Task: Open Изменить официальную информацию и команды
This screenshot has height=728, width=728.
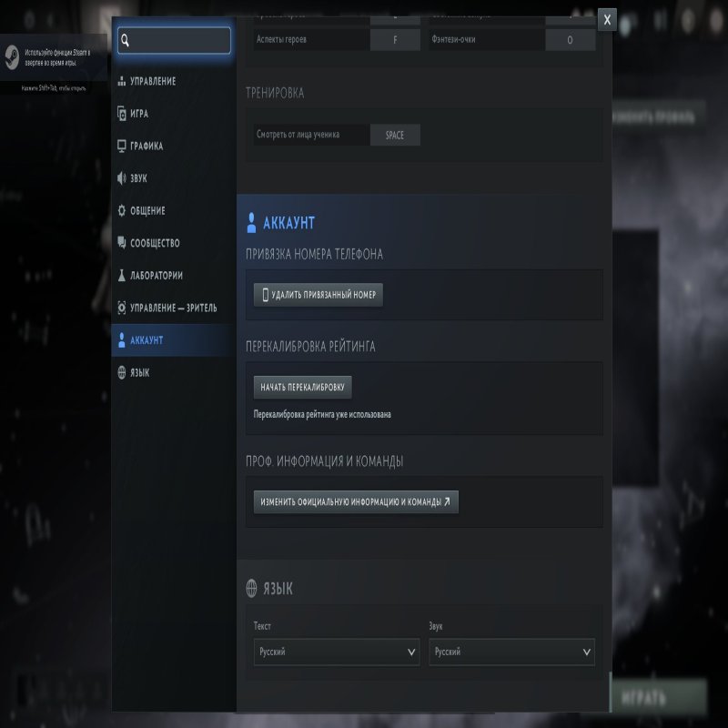Action: pyautogui.click(x=356, y=501)
